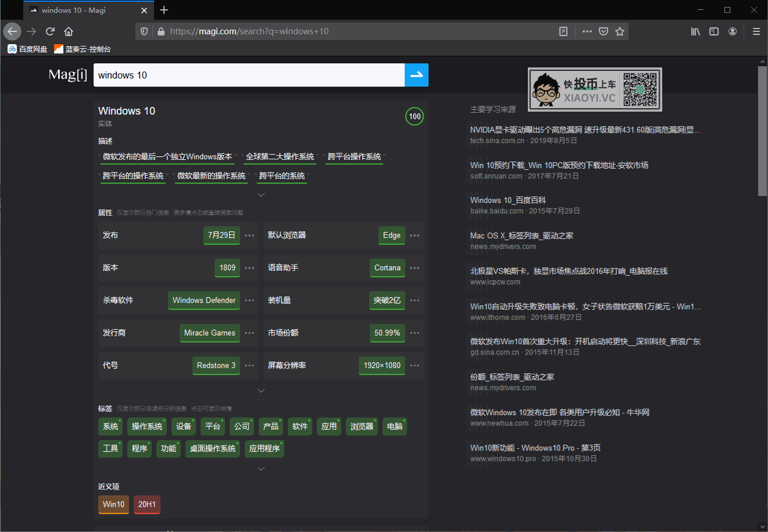The image size is (768, 532).
Task: Open a new tab with plus button
Action: click(x=164, y=10)
